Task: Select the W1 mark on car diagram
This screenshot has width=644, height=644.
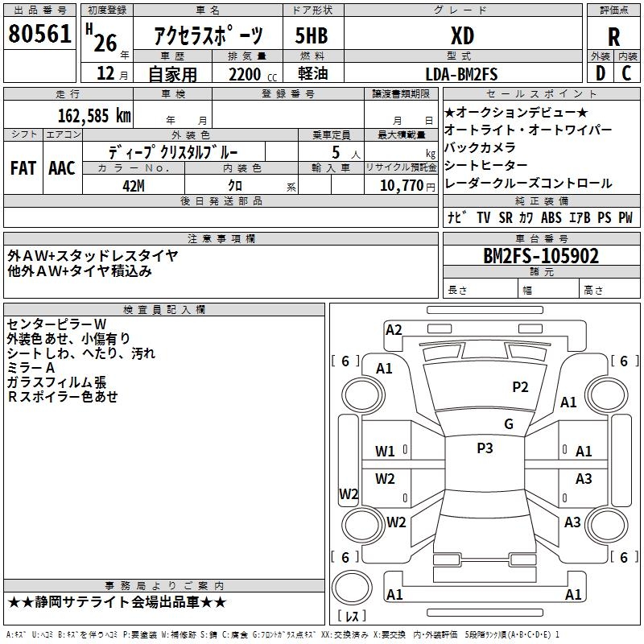Action: [385, 452]
